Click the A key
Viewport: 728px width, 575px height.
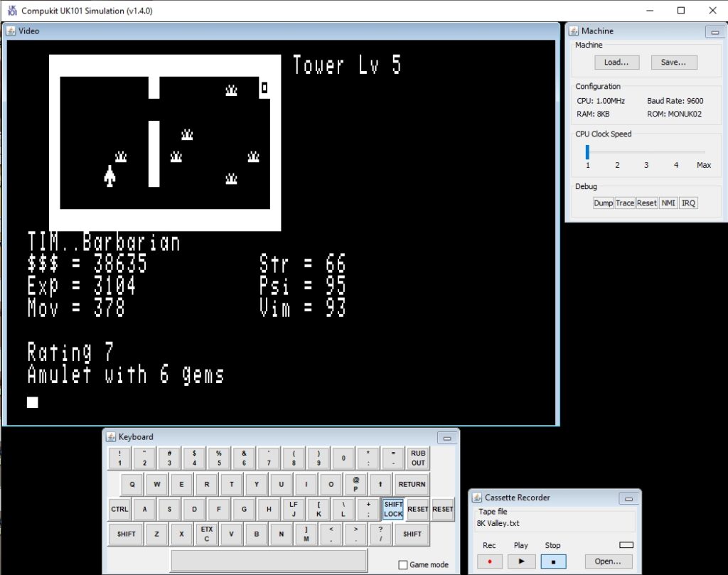pos(144,509)
